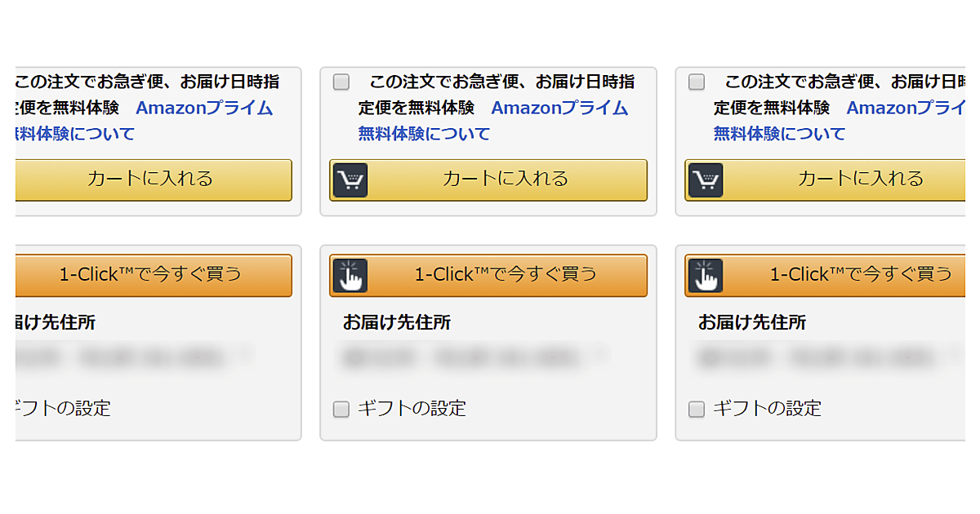Viewport: 980px width, 514px height.
Task: Click the 1-Click hand icon in the middle panel
Action: 350,276
